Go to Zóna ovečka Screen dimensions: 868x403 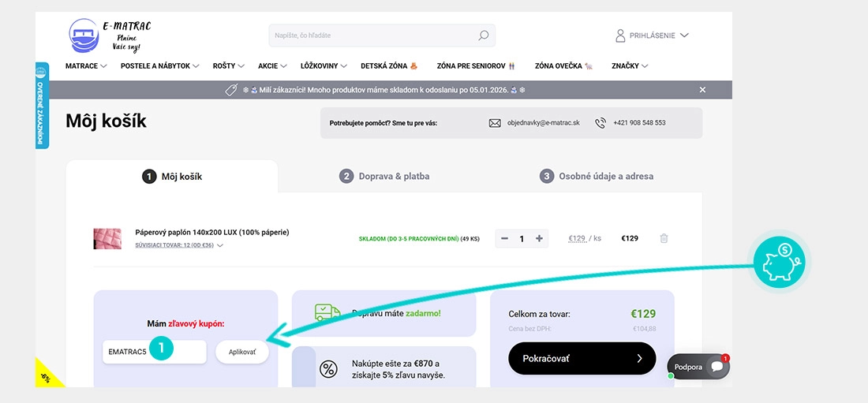pos(563,66)
